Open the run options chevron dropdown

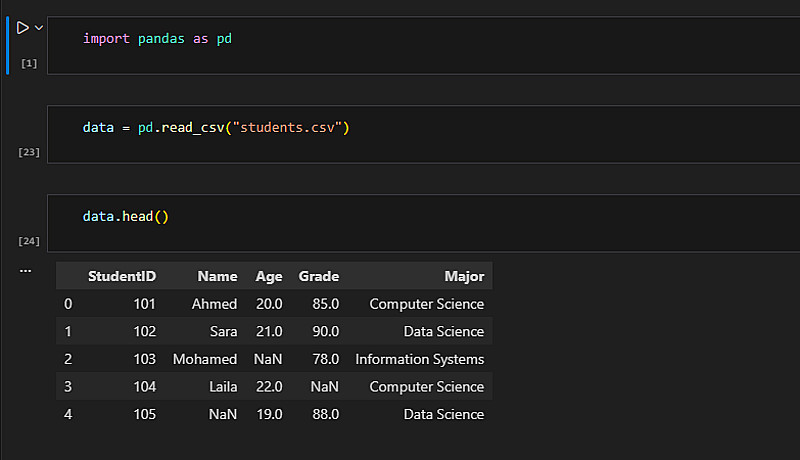point(39,28)
